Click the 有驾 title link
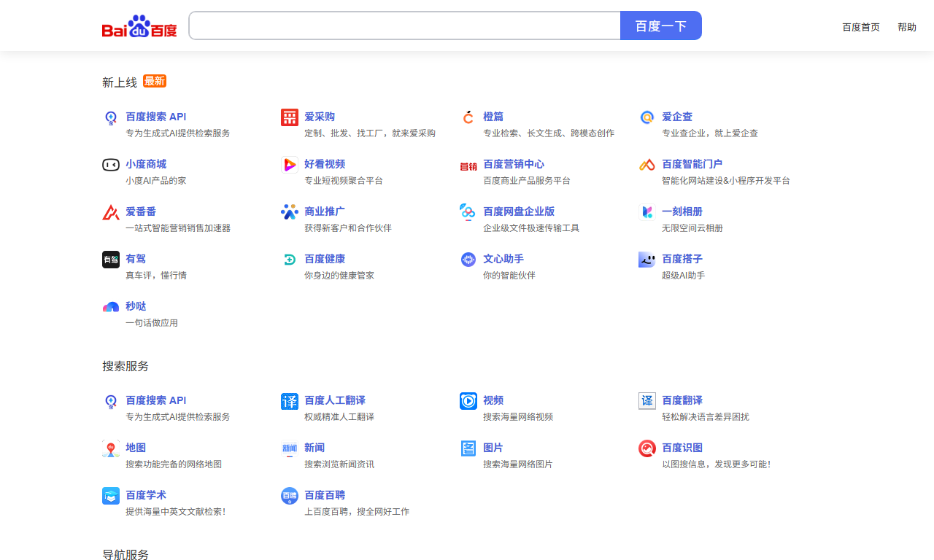Viewport: 934px width, 560px height. [x=136, y=259]
